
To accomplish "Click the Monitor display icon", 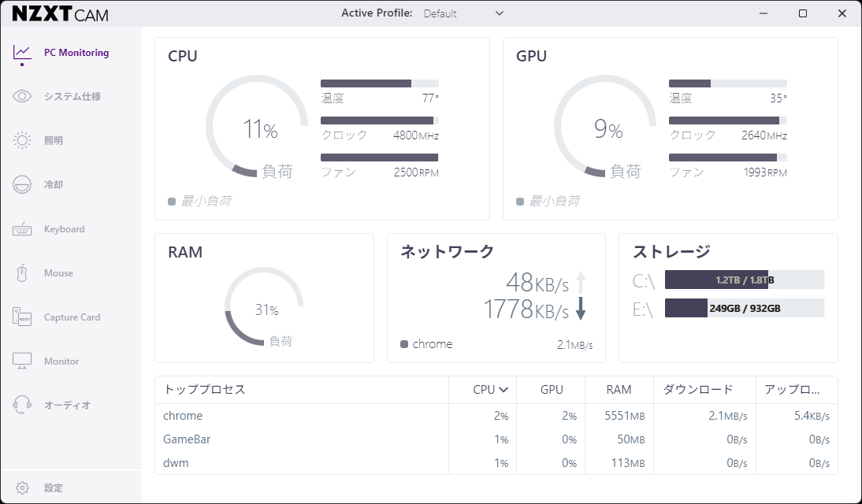I will click(x=22, y=361).
